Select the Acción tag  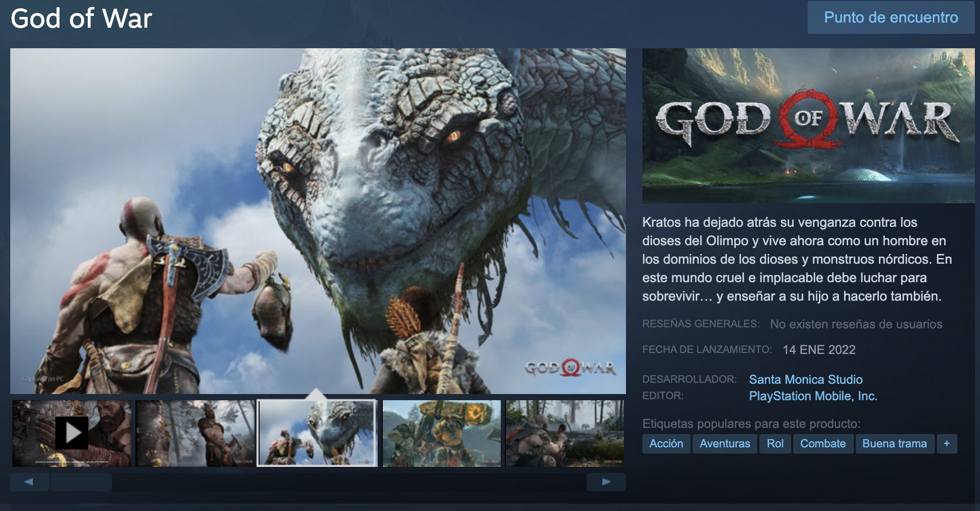(666, 443)
